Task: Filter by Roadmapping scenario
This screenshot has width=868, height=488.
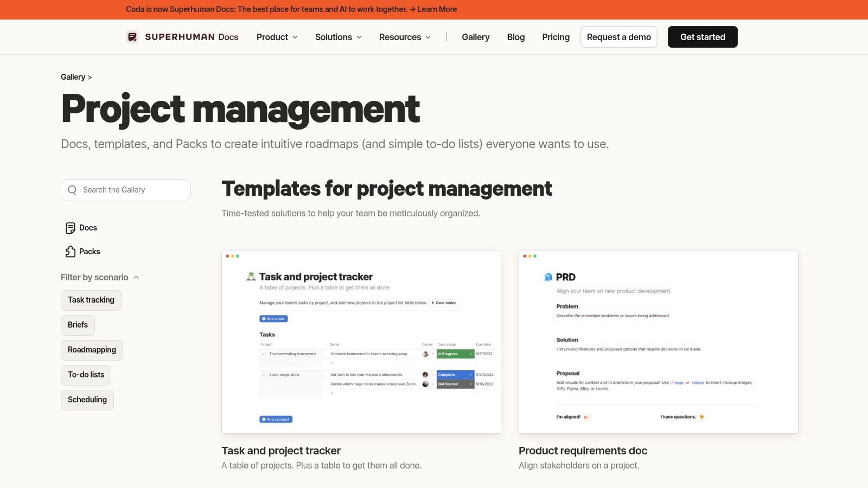Action: (x=92, y=350)
